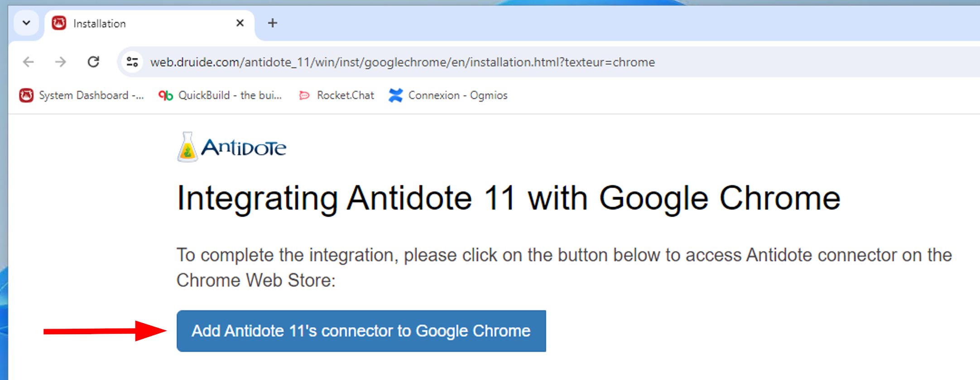
Task: Click the QuickBuild bookmark icon
Action: [166, 95]
